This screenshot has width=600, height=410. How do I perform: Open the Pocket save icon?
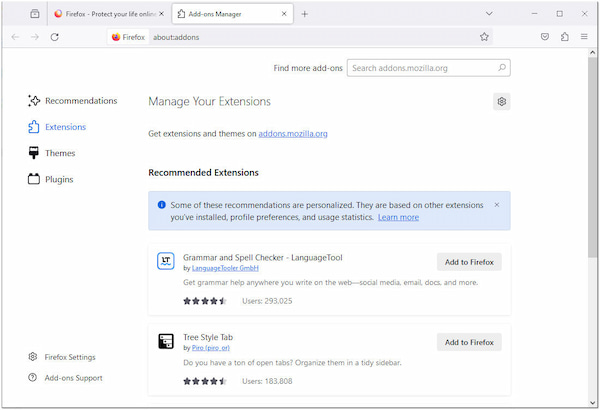coord(545,37)
